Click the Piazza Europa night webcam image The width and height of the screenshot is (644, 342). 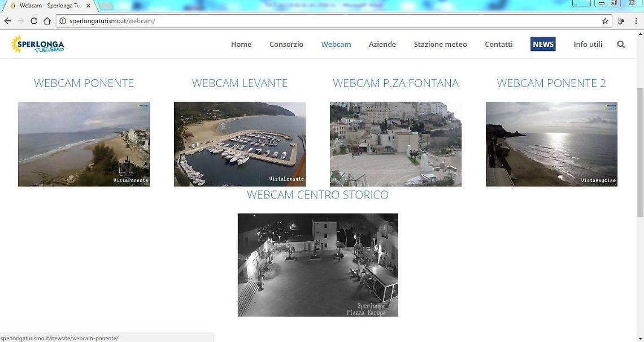click(317, 265)
